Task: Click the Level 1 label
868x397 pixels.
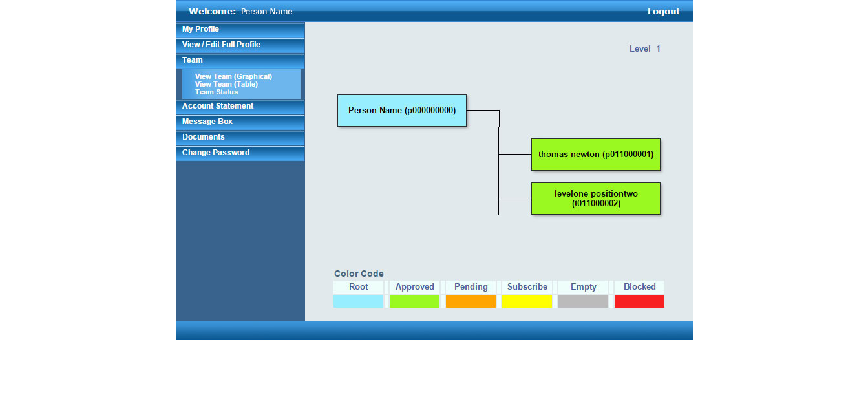Action: coord(644,48)
